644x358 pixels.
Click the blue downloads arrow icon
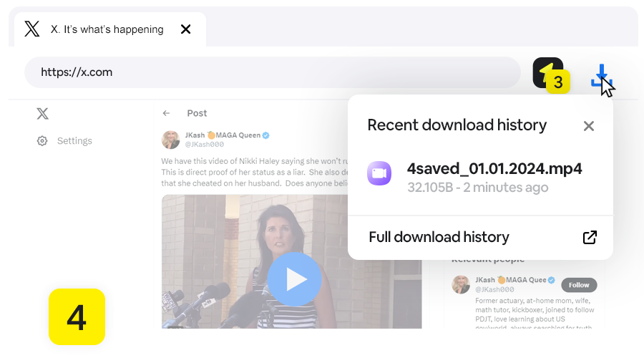(602, 76)
